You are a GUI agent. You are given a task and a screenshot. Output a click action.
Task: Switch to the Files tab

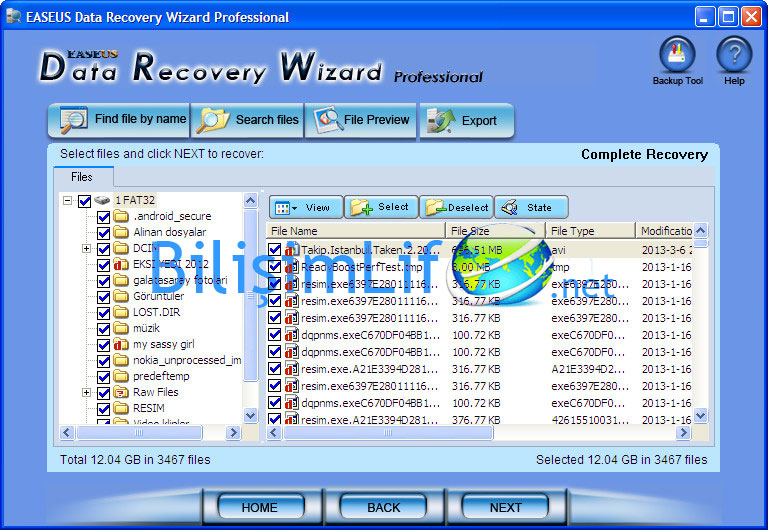82,177
